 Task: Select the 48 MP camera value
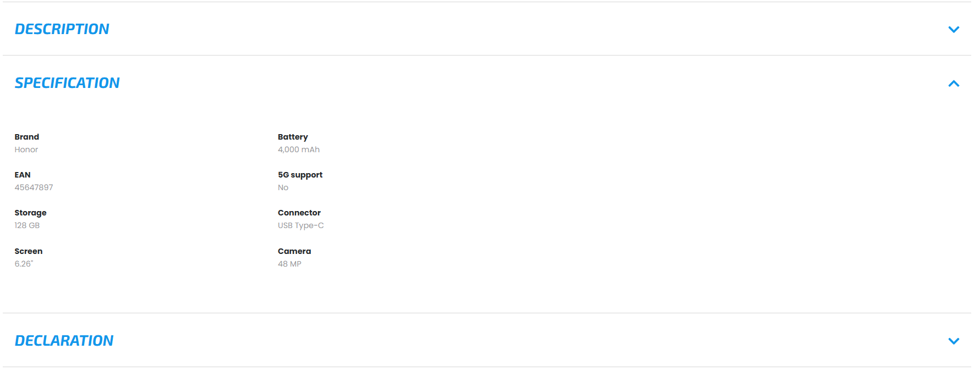click(289, 264)
